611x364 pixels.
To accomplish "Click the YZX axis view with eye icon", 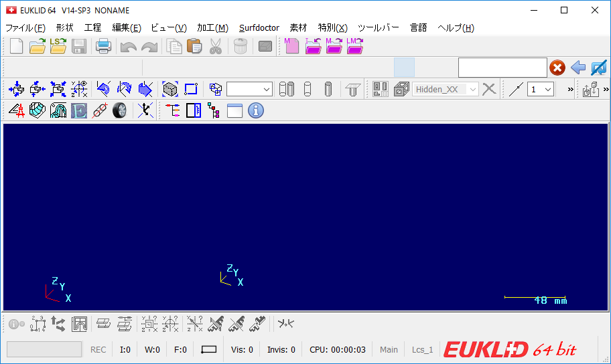I will point(79,89).
